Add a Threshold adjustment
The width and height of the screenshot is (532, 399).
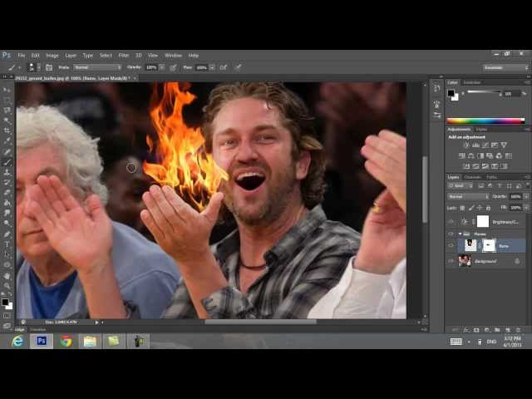485,166
